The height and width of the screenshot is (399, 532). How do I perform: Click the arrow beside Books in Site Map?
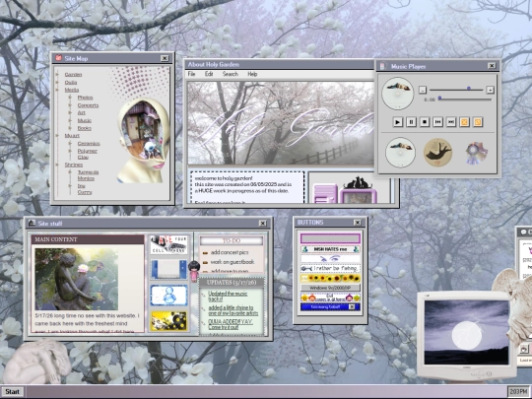[70, 128]
